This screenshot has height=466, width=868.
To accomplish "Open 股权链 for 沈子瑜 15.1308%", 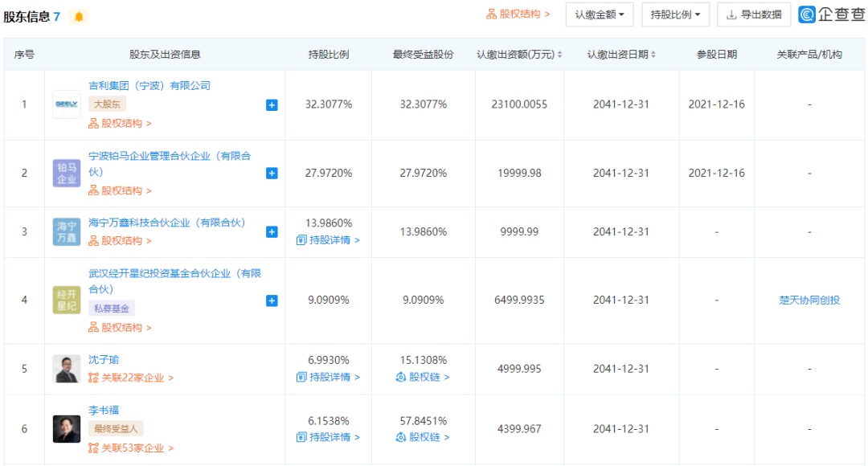I will 423,378.
